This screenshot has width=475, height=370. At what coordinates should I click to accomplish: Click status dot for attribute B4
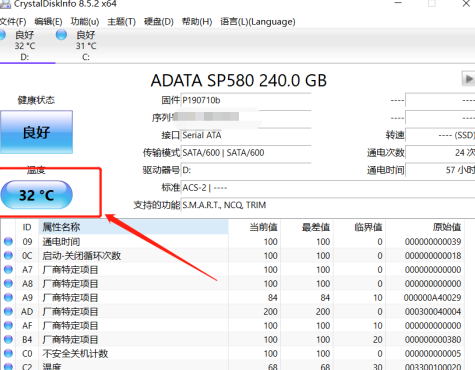(8, 339)
